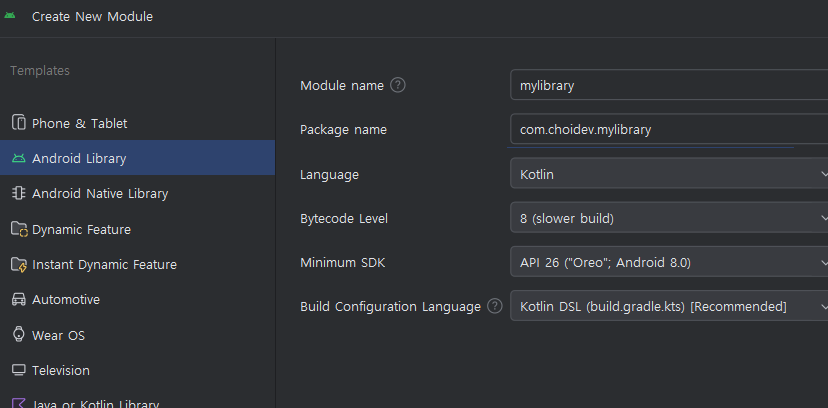828x408 pixels.
Task: Click the Android logo in title bar
Action: [x=12, y=17]
